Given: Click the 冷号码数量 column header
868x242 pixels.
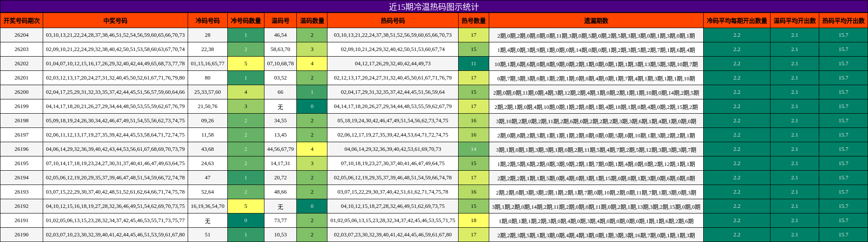Looking at the screenshot, I should 246,21.
